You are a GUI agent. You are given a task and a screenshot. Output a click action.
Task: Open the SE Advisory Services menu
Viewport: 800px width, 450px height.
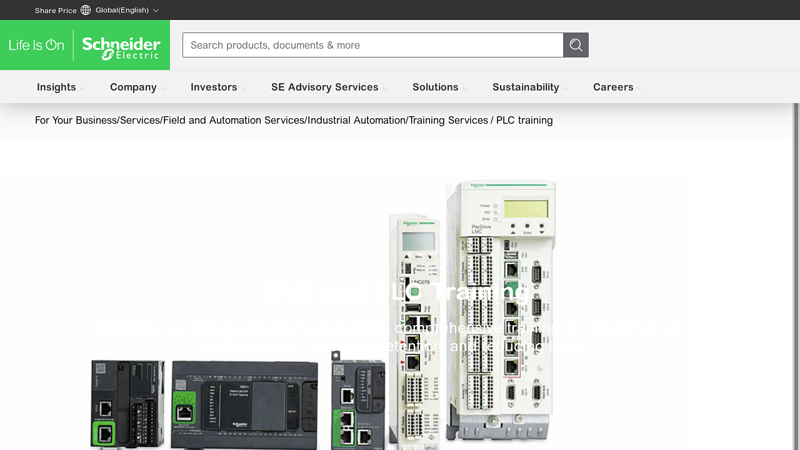click(x=325, y=87)
